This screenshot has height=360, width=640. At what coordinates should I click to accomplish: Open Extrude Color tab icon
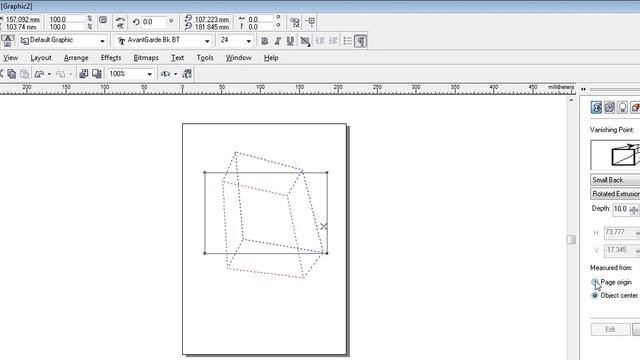[635, 107]
